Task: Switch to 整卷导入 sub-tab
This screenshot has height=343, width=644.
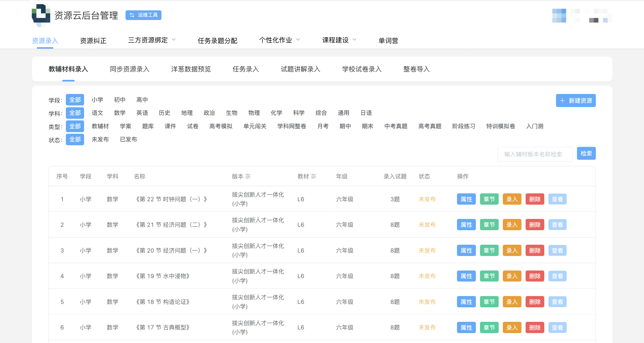Action: coord(416,69)
